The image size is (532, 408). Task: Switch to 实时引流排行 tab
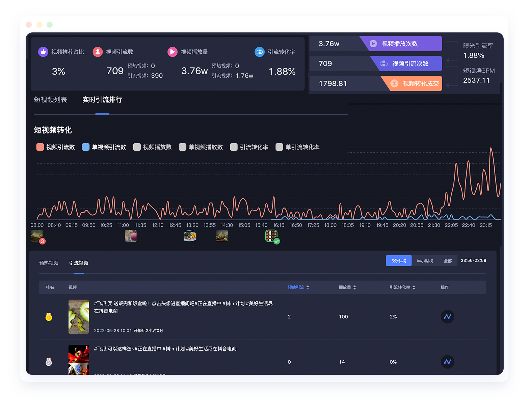[102, 100]
